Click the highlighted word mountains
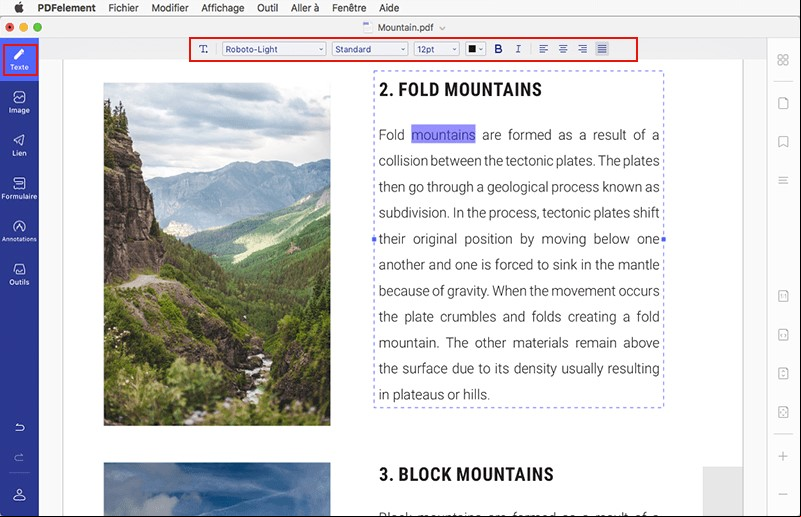Viewport: 801px width, 517px height. (443, 134)
